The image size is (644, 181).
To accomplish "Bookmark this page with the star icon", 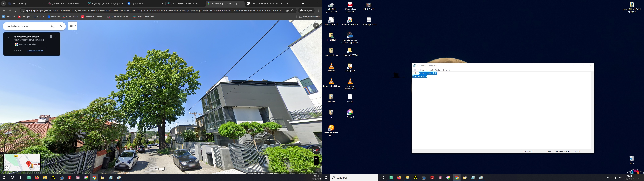I will [292, 11].
